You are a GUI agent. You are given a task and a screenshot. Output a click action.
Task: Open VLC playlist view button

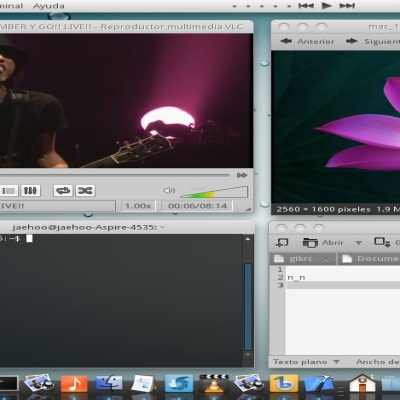(x=9, y=191)
